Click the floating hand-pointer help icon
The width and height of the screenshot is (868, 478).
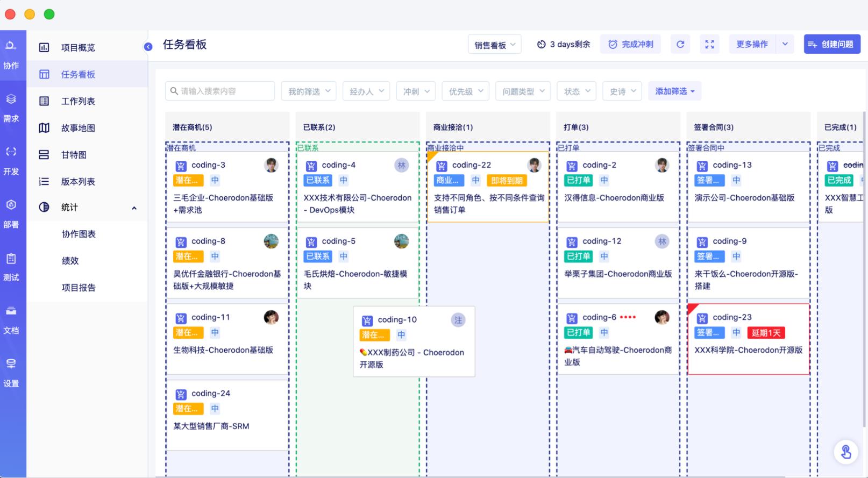coord(846,452)
